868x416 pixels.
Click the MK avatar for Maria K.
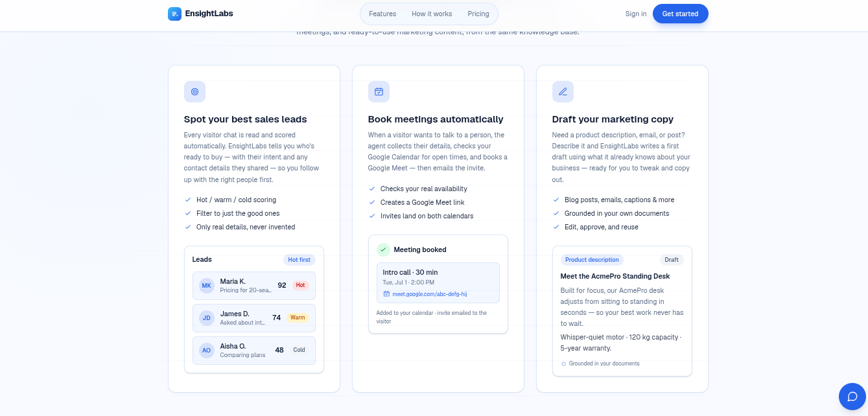pos(206,286)
